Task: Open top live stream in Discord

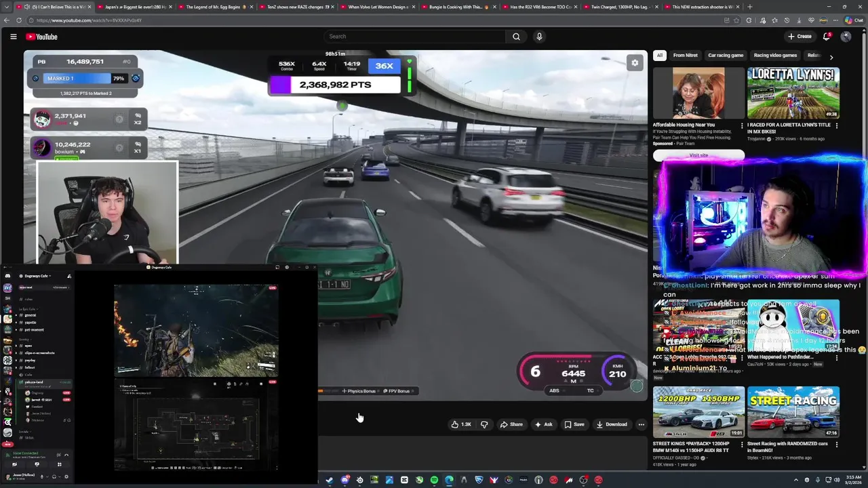Action: coord(196,331)
